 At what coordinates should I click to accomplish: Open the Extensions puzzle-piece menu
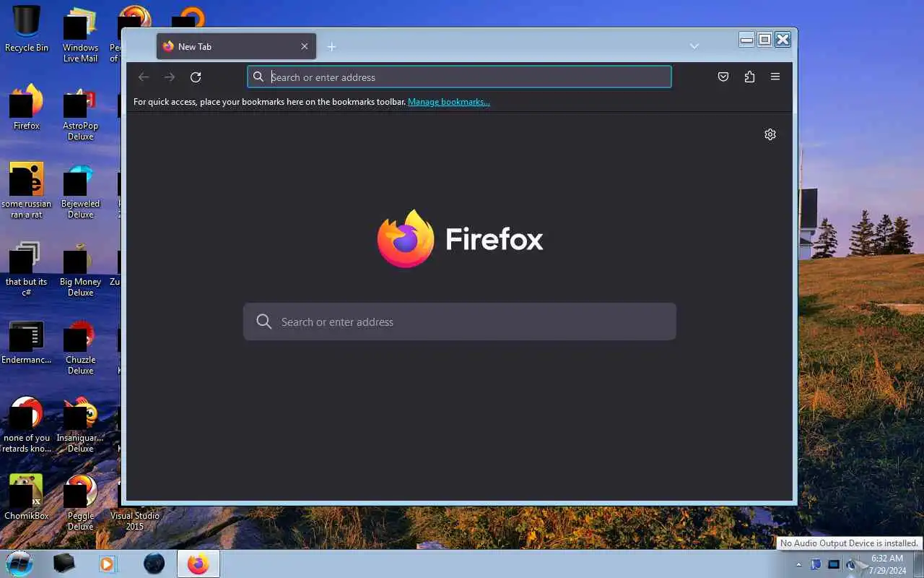749,77
